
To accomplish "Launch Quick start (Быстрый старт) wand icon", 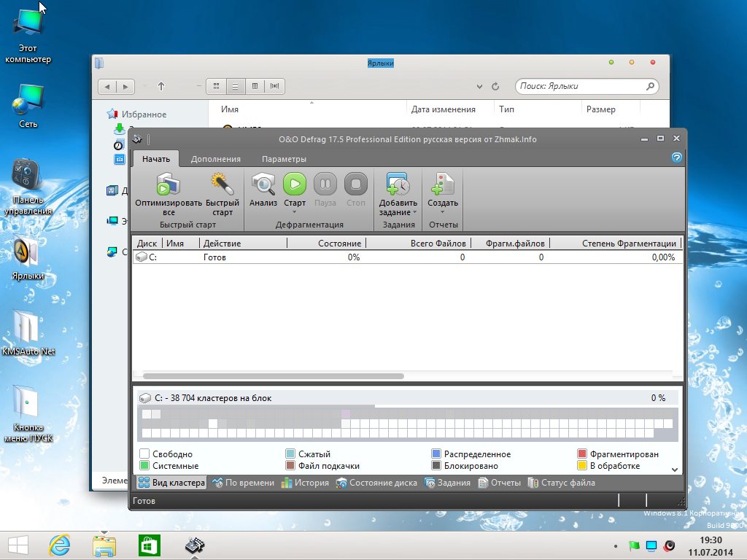I will (x=222, y=184).
